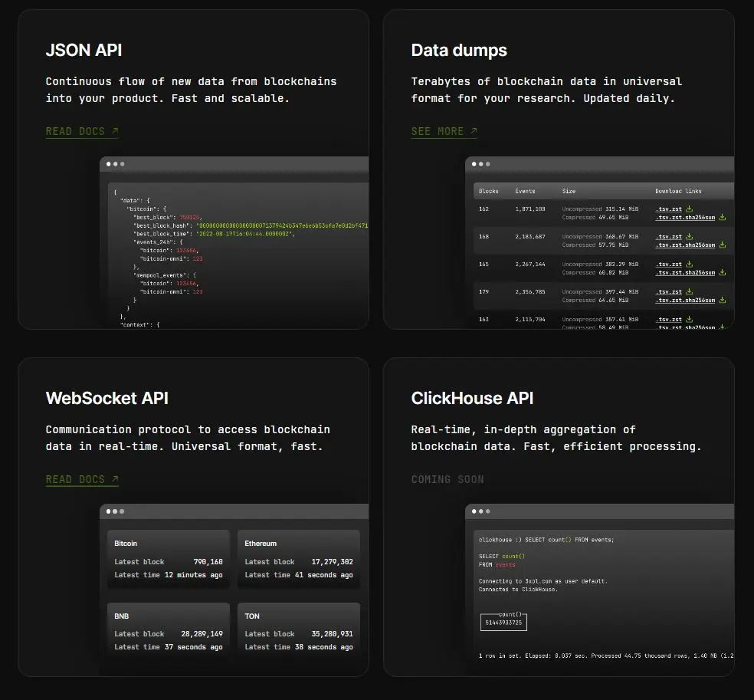The height and width of the screenshot is (700, 754).
Task: Click download icon beside .tsv.zst for 162 blocks
Action: tap(689, 209)
